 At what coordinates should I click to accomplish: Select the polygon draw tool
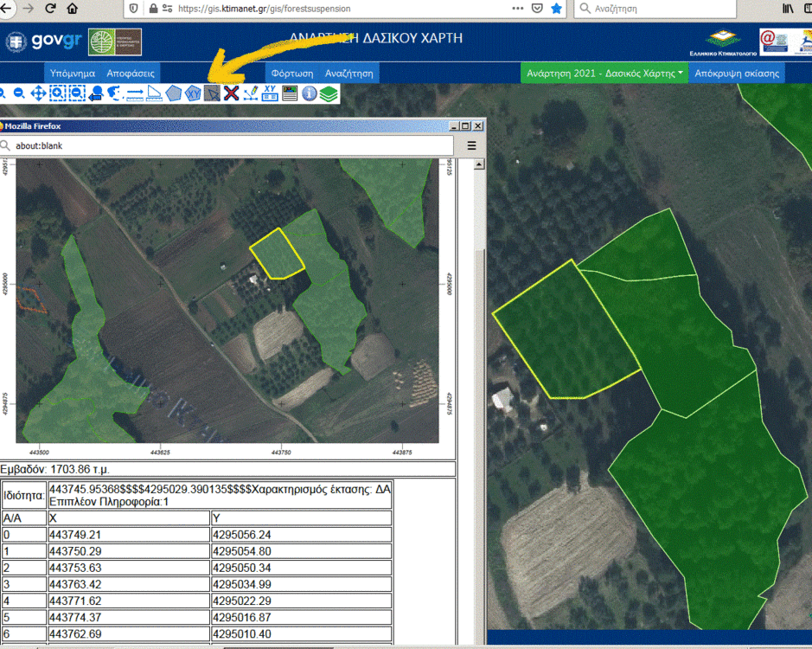(174, 93)
